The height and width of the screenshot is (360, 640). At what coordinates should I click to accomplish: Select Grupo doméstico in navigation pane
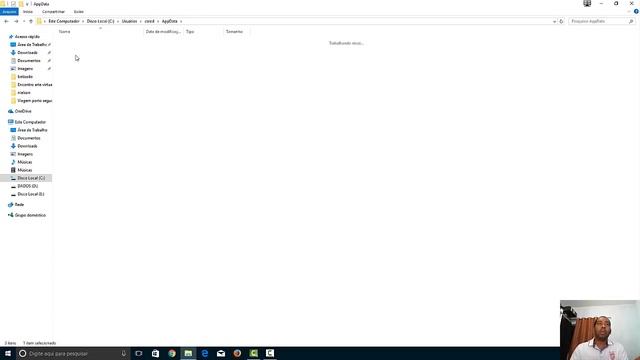pos(30,215)
